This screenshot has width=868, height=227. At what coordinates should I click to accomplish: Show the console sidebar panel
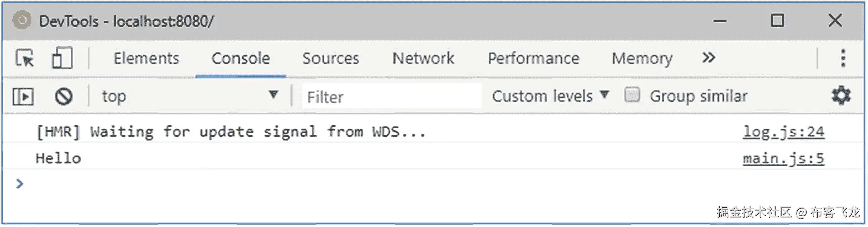coord(23,96)
